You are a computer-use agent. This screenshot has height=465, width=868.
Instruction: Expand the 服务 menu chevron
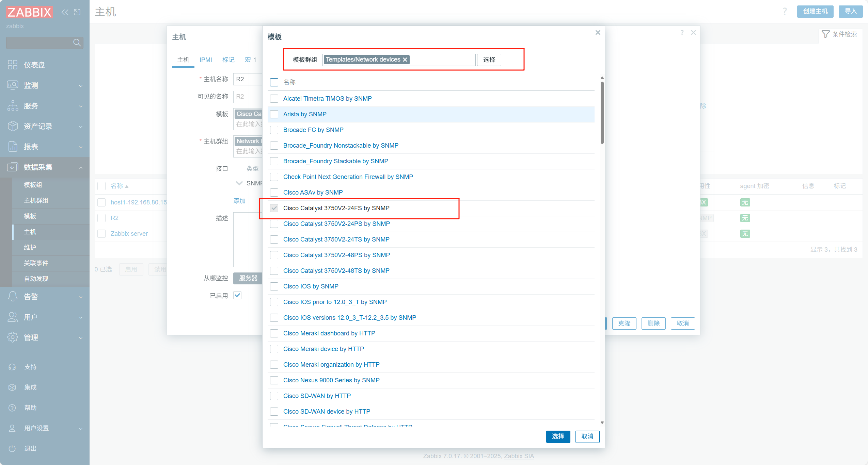coord(81,106)
